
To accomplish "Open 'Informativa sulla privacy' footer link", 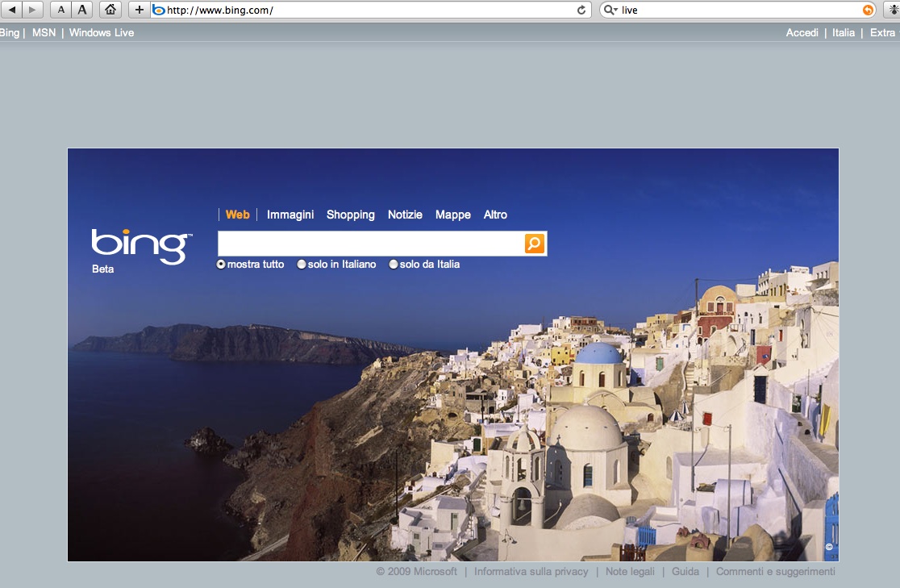I will [531, 571].
